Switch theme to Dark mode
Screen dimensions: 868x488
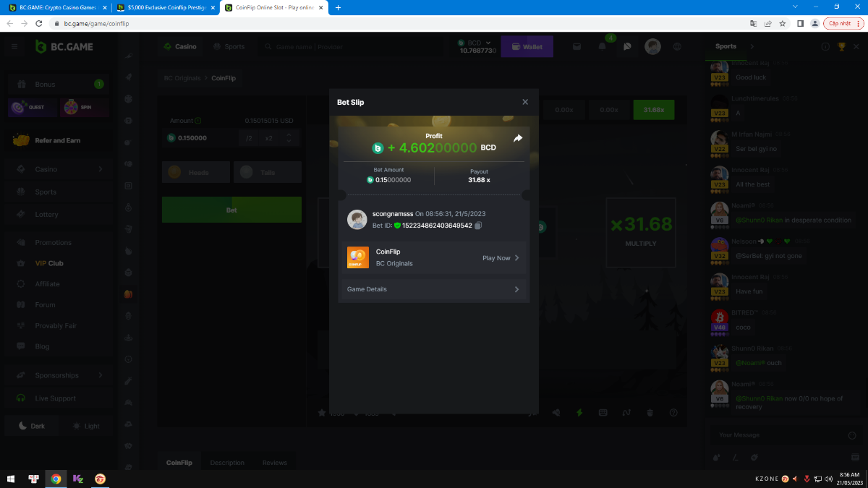33,426
